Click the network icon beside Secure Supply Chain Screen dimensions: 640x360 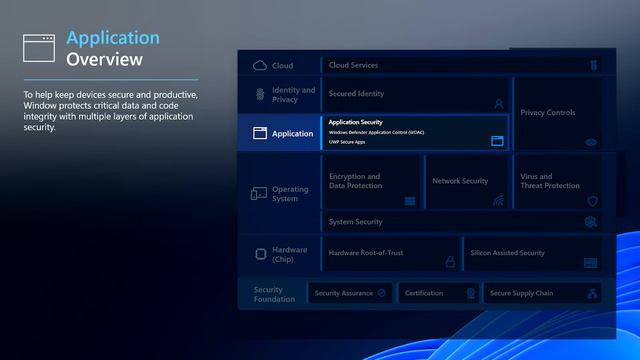pos(592,293)
